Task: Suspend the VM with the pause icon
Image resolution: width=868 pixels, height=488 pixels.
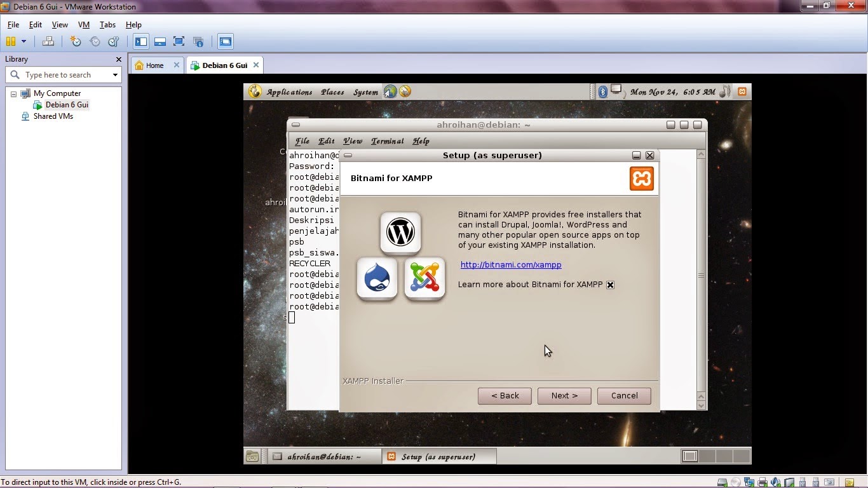Action: (x=10, y=42)
